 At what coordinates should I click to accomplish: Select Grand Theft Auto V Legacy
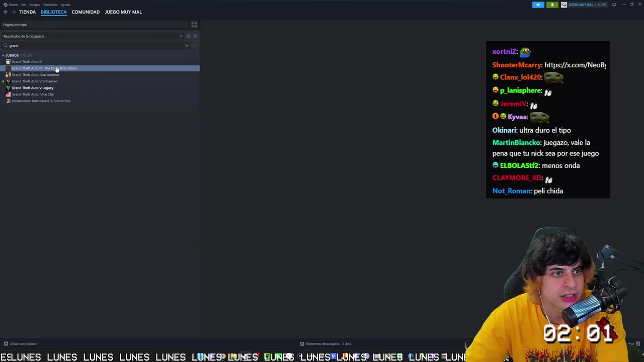(33, 88)
